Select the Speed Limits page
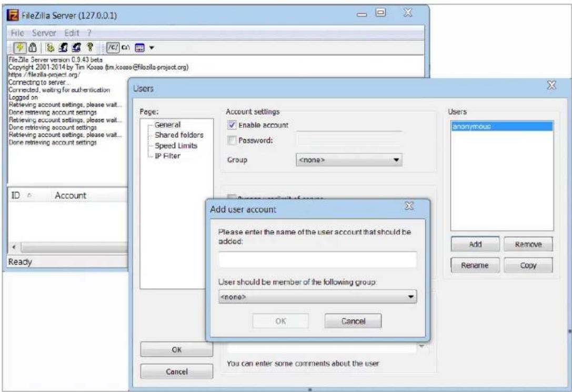This screenshot has width=572, height=392. (x=176, y=146)
